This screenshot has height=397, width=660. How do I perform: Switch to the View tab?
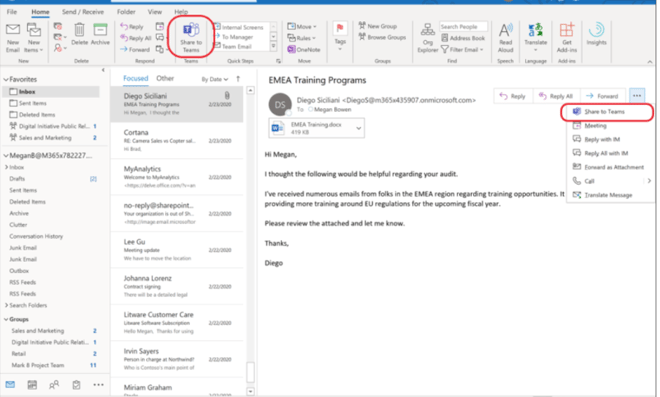click(154, 11)
